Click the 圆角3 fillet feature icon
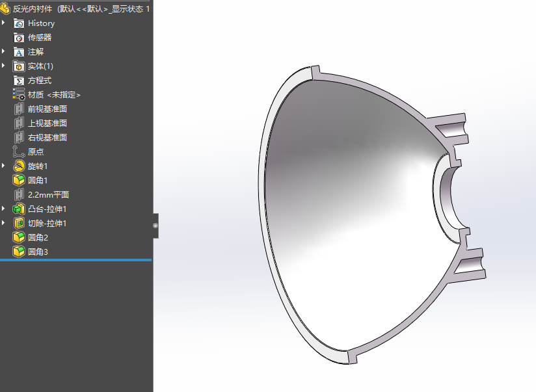 click(x=19, y=252)
